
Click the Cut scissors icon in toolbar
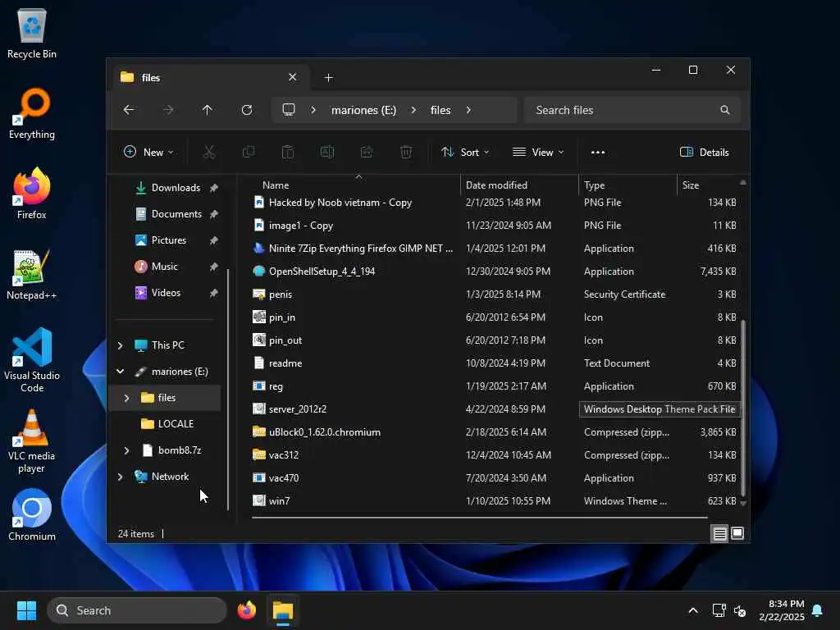coord(209,152)
